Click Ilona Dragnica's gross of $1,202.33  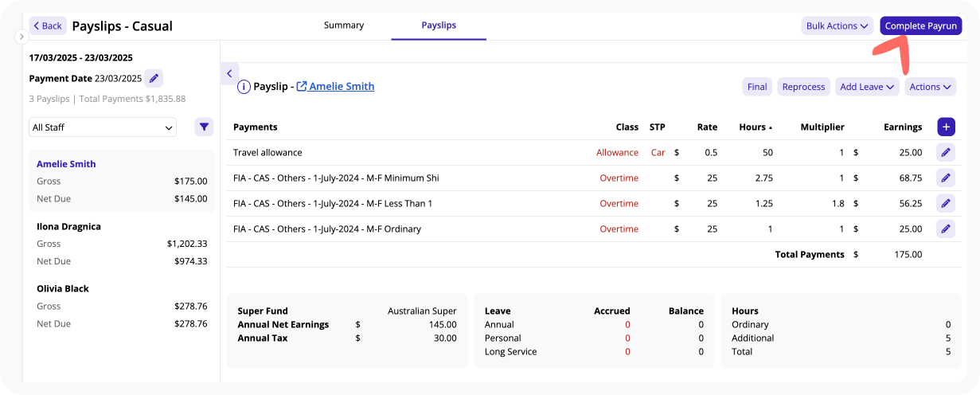click(187, 244)
